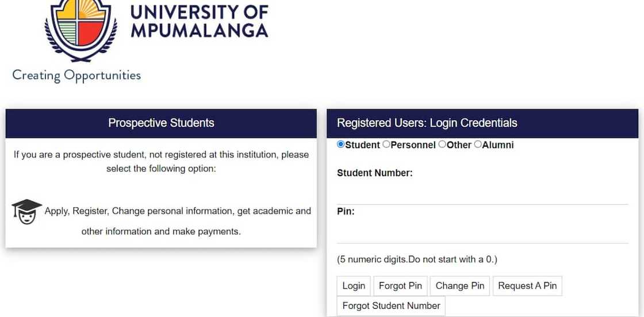Viewport: 644px width, 317px height.
Task: Select the Student radio button
Action: coord(340,144)
